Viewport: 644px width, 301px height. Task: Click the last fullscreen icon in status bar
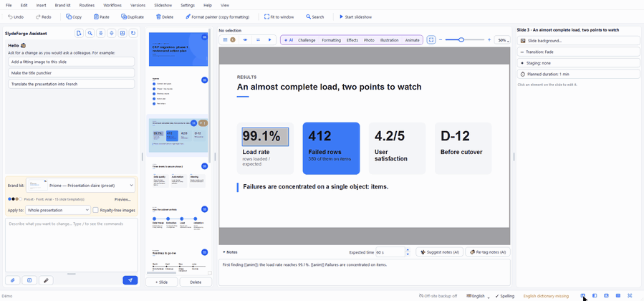point(630,296)
